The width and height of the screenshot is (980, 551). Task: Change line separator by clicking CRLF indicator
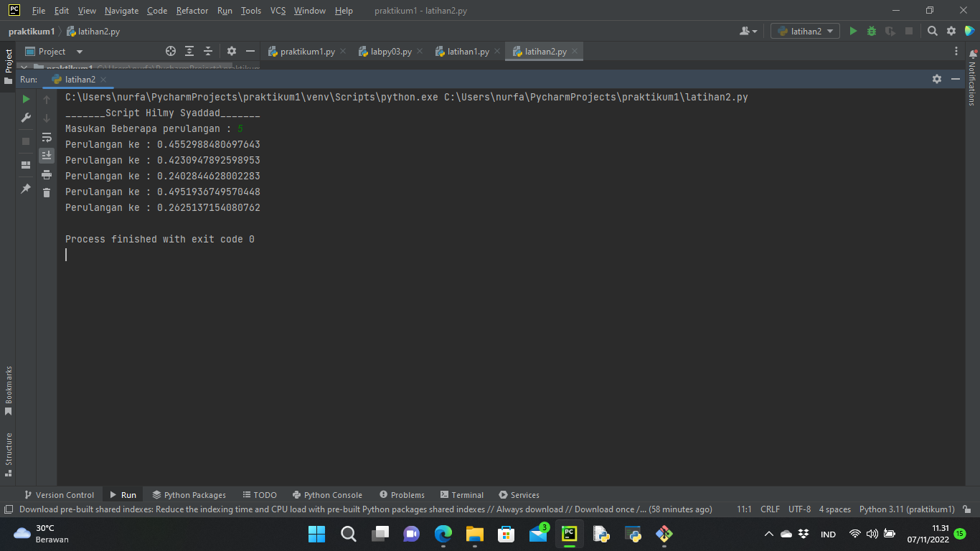click(x=770, y=509)
